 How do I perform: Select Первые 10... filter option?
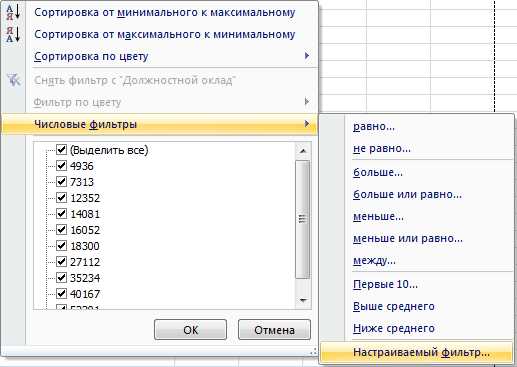coord(385,284)
